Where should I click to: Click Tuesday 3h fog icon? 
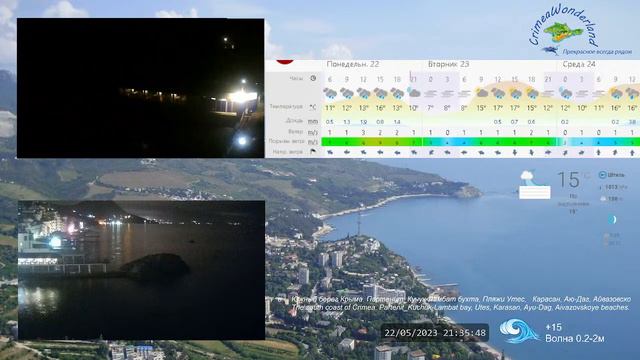447,93
